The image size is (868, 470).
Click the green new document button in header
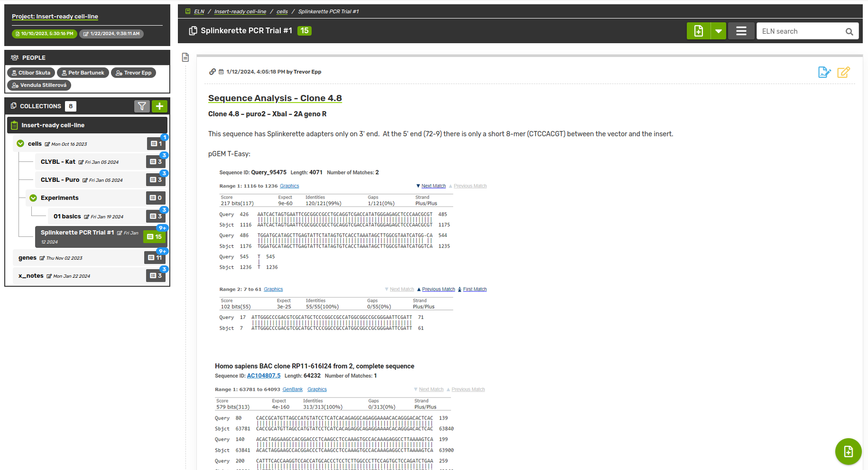click(x=698, y=31)
